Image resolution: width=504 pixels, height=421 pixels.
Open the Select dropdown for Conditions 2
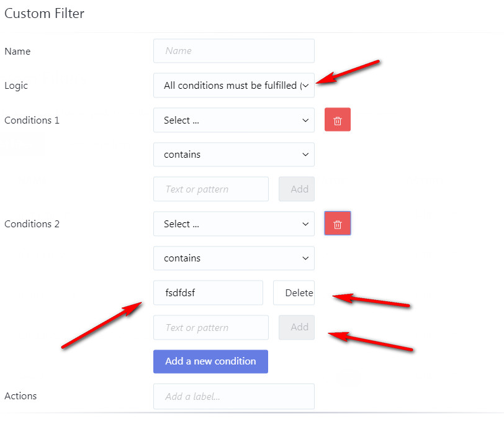[233, 224]
